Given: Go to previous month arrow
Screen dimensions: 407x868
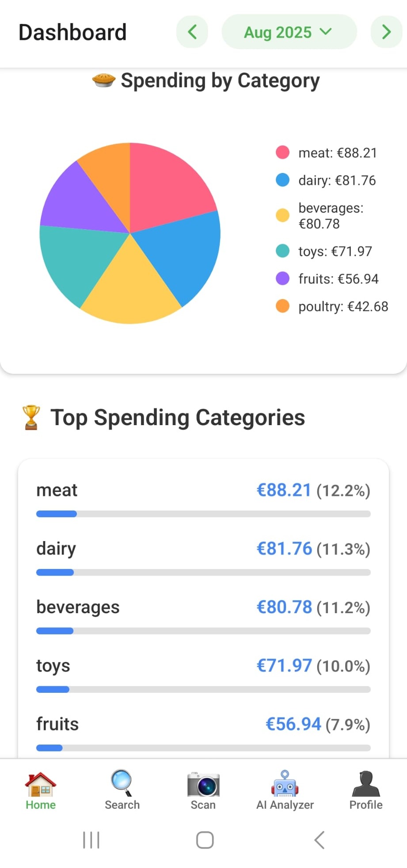Looking at the screenshot, I should (192, 32).
